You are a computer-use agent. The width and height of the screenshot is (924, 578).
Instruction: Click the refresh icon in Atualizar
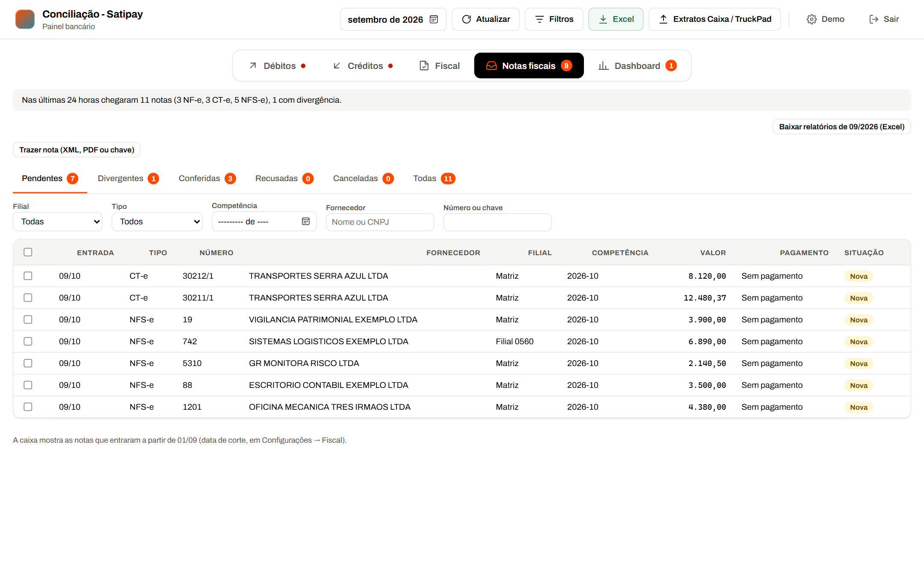(467, 19)
